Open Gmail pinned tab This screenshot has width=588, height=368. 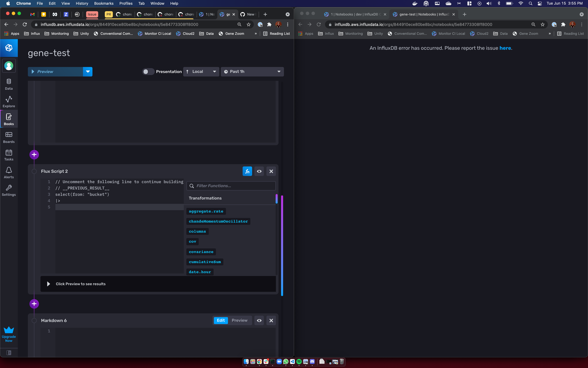32,14
